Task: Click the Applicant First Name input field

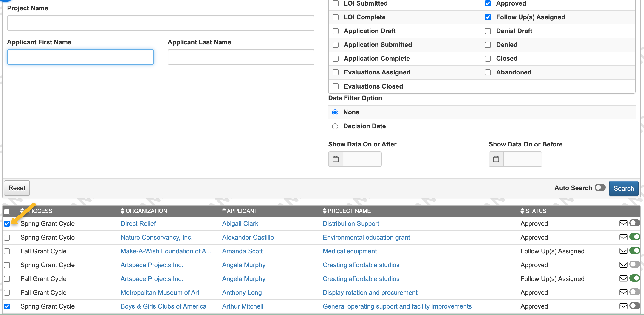Action: tap(80, 57)
